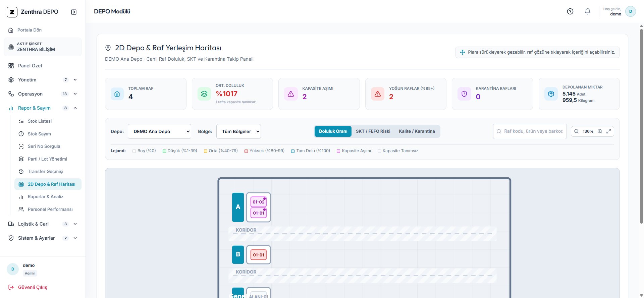Expand the Yönetim menu section

(43, 80)
